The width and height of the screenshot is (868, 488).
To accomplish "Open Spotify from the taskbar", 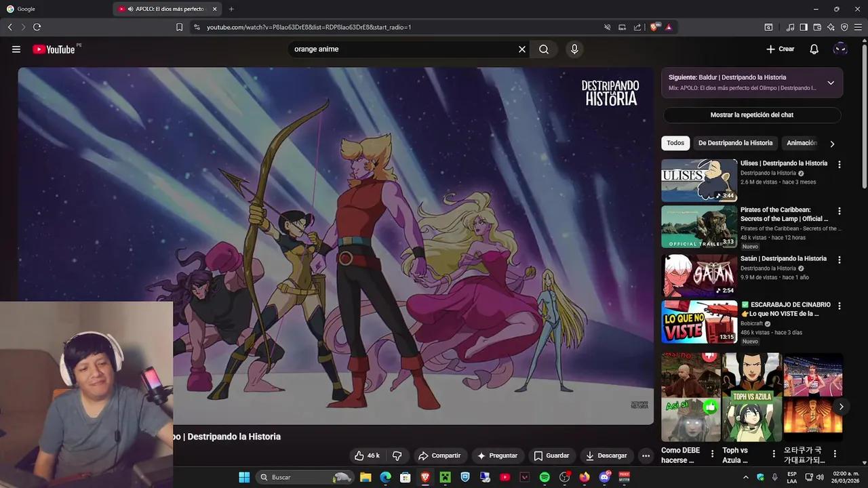I will pyautogui.click(x=545, y=477).
